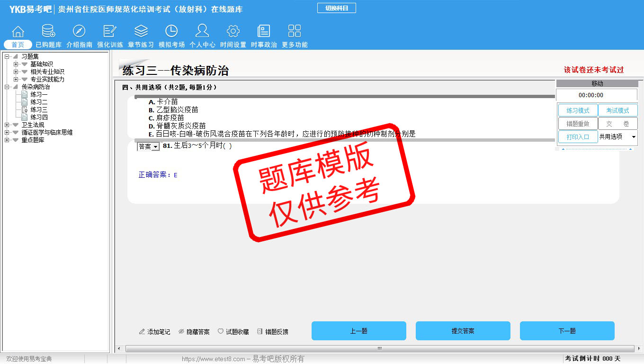Viewport: 644px width, 364px height.
Task: Select 练习四 in the tree
Action: tap(39, 117)
